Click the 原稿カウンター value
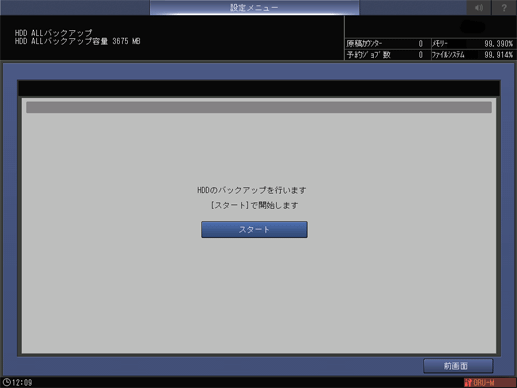The image size is (517, 388). tap(420, 44)
